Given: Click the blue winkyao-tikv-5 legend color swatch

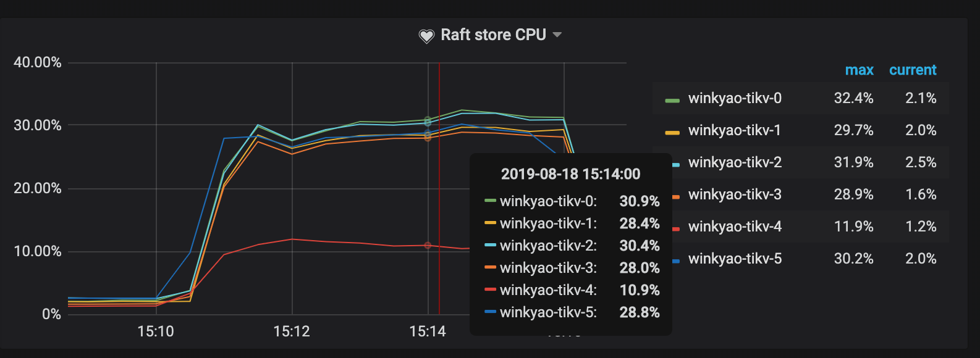Looking at the screenshot, I should pyautogui.click(x=676, y=260).
